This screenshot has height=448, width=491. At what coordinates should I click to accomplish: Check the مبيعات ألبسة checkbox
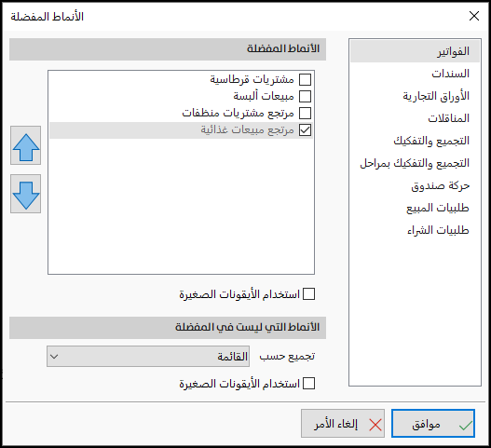pos(305,96)
